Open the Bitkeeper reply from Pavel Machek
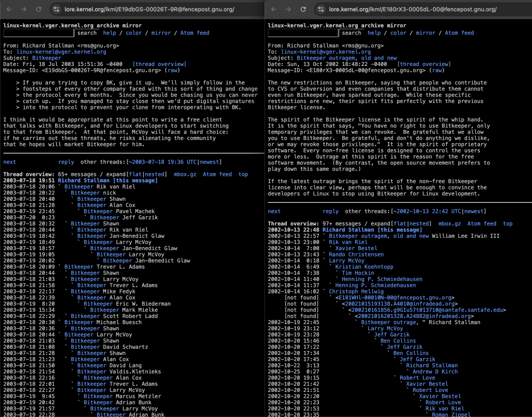Screen dimensions: 532x417 [x=98, y=211]
